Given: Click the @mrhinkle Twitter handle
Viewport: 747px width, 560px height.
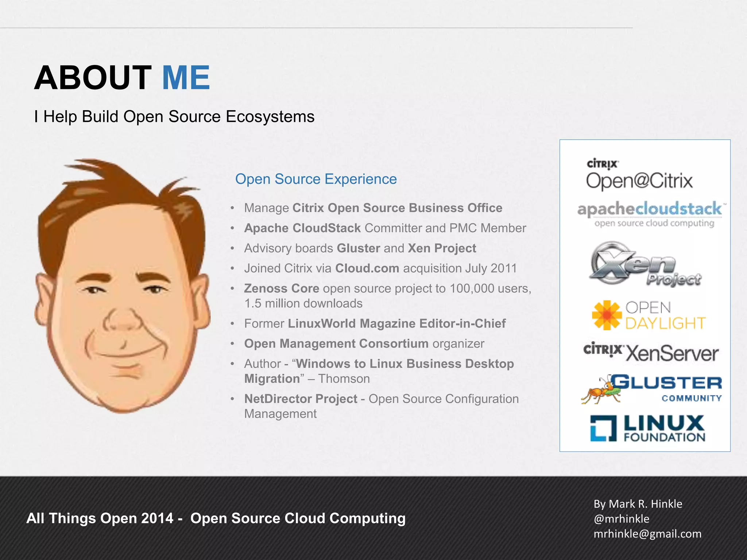Looking at the screenshot, I should click(x=622, y=519).
